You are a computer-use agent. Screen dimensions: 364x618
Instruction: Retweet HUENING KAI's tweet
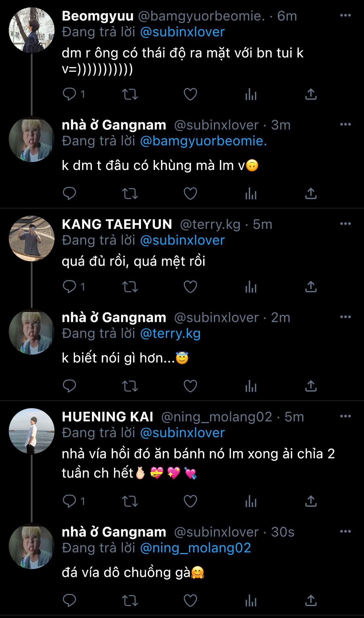pos(130,501)
